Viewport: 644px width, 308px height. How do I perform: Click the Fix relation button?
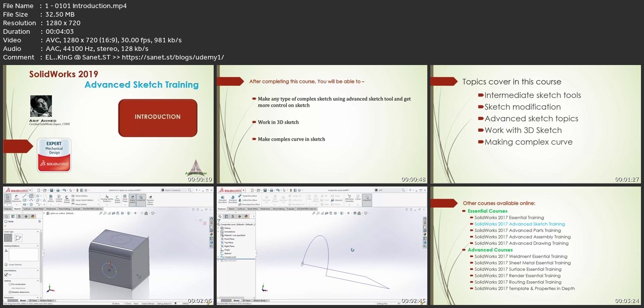[x=6, y=275]
